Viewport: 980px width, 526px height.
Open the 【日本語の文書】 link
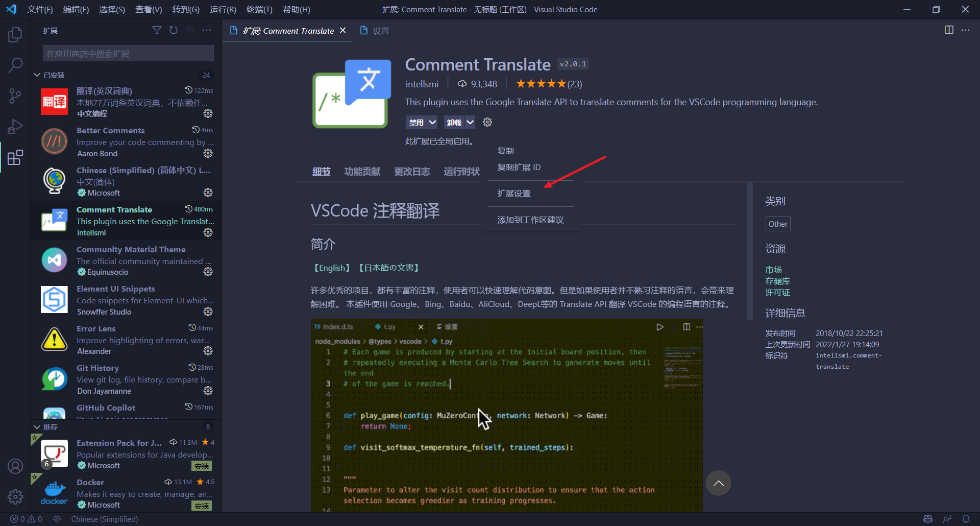point(389,268)
